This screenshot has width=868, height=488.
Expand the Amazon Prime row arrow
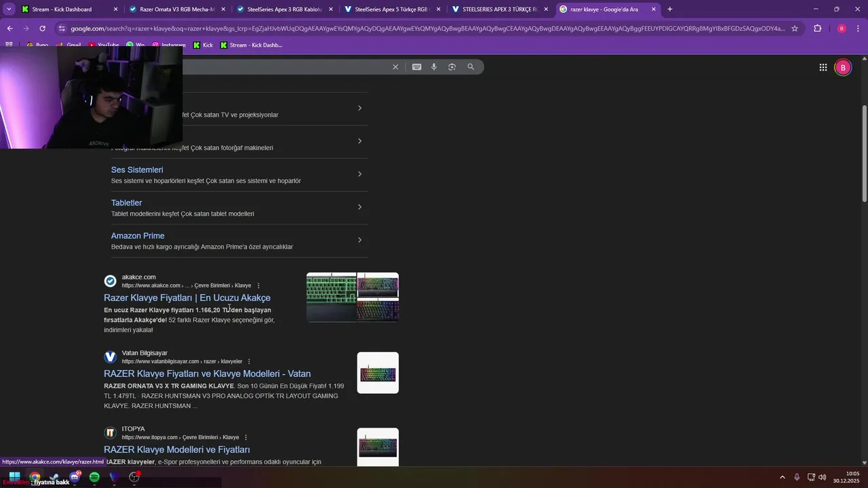coord(359,240)
